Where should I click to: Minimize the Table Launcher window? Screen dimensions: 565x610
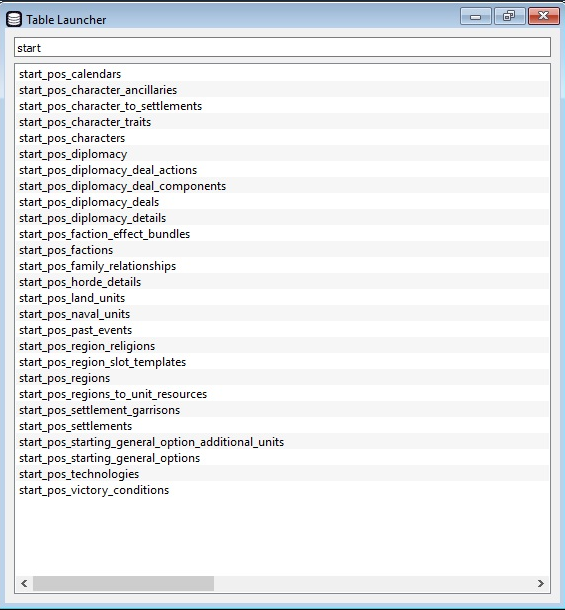(476, 16)
